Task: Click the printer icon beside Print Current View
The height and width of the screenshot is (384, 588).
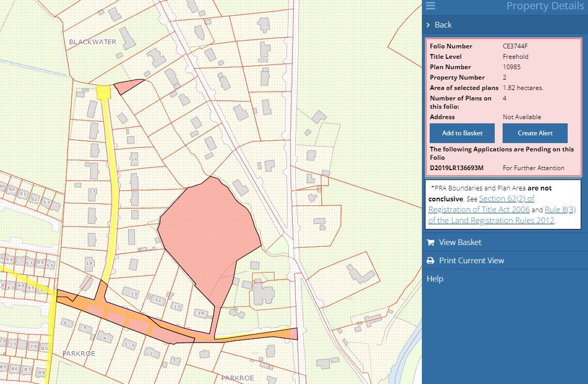Action: pyautogui.click(x=430, y=261)
